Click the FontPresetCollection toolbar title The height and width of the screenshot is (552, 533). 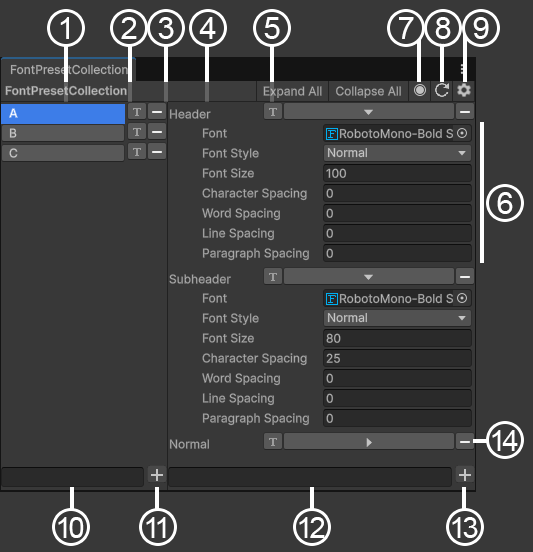point(66,91)
